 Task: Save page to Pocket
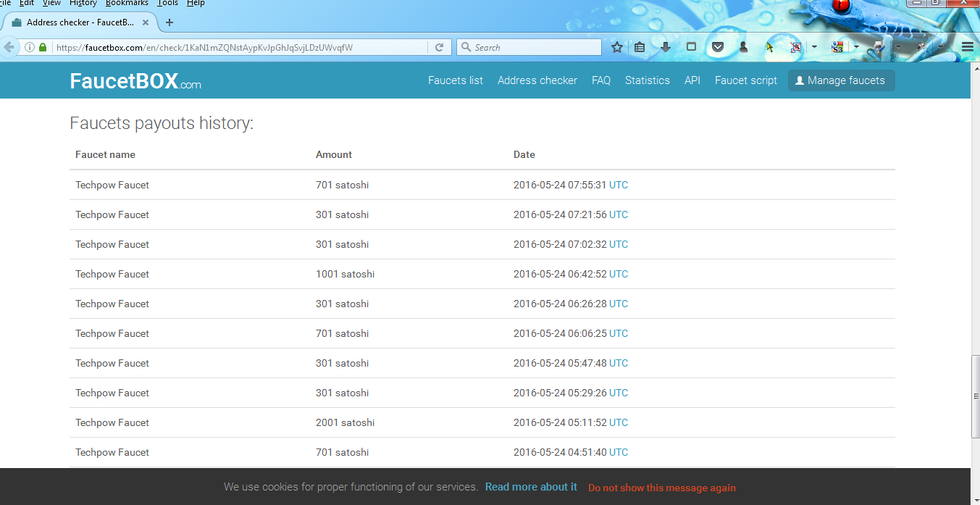[718, 47]
